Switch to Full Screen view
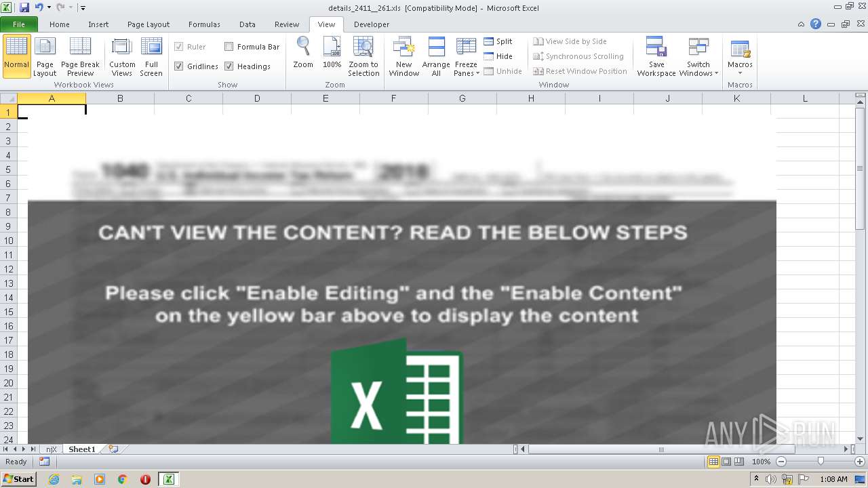 [151, 56]
